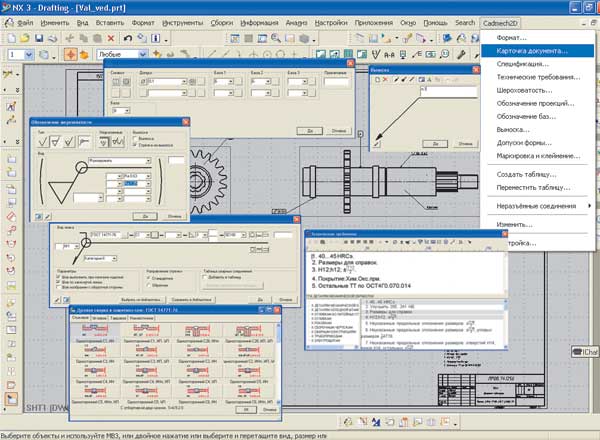
Task: Toggle second Parameters checkbox in weld dialog
Action: (x=59, y=282)
